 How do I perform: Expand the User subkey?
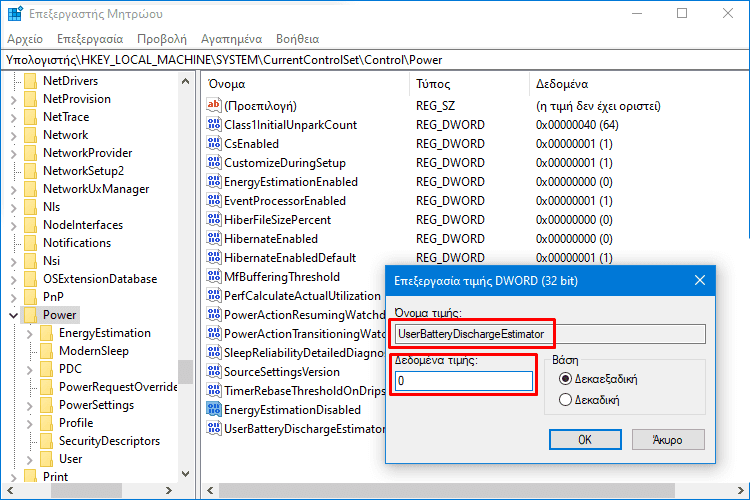coord(30,460)
